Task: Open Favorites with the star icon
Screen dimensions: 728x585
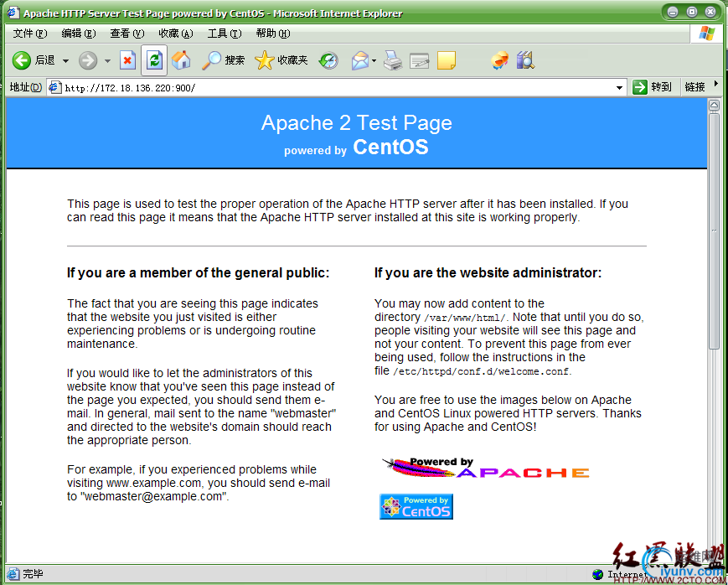Action: point(265,60)
